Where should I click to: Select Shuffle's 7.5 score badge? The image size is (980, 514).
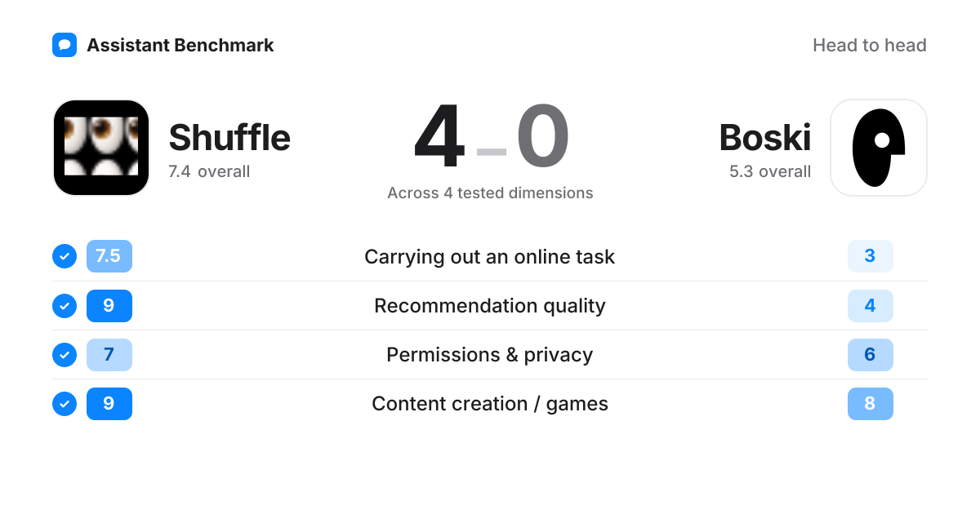[109, 256]
